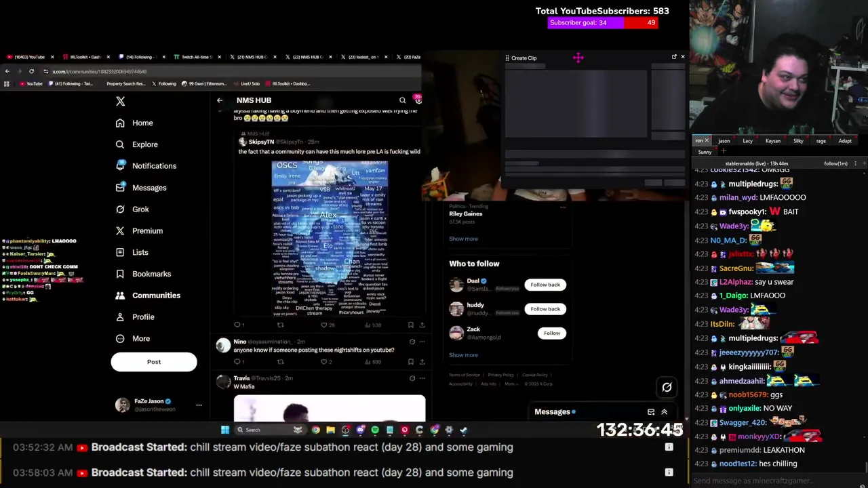
Task: Open Spotify from the taskbar
Action: [375, 430]
